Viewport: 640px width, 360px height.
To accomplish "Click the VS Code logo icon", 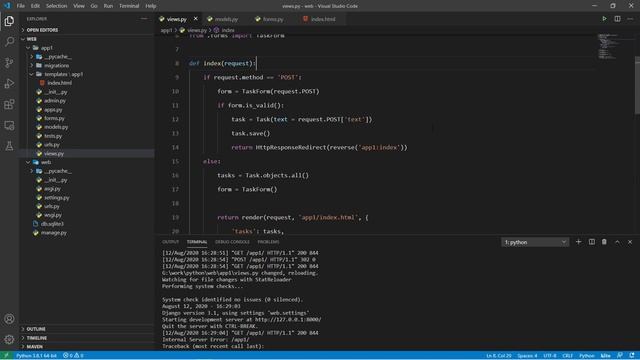I will click(x=7, y=6).
